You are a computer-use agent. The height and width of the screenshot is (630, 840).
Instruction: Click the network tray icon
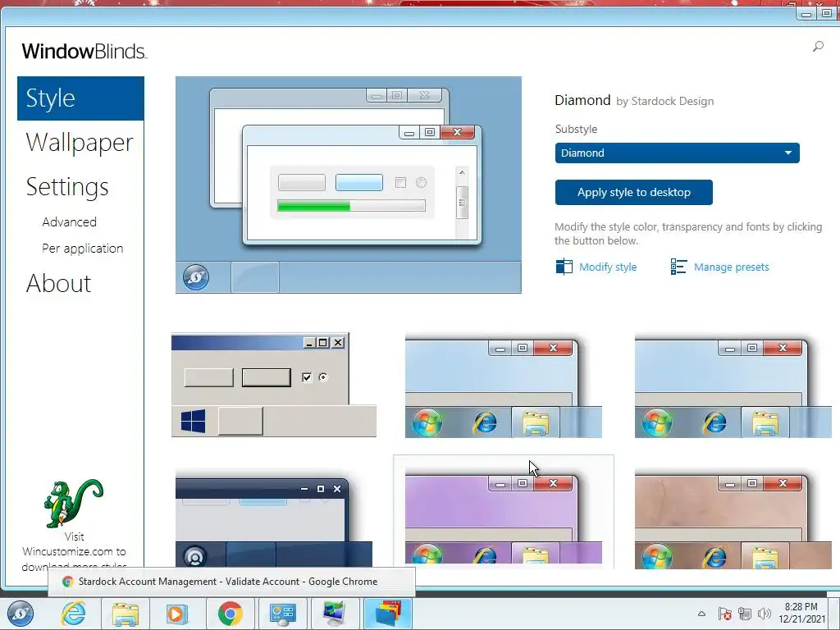tap(745, 614)
